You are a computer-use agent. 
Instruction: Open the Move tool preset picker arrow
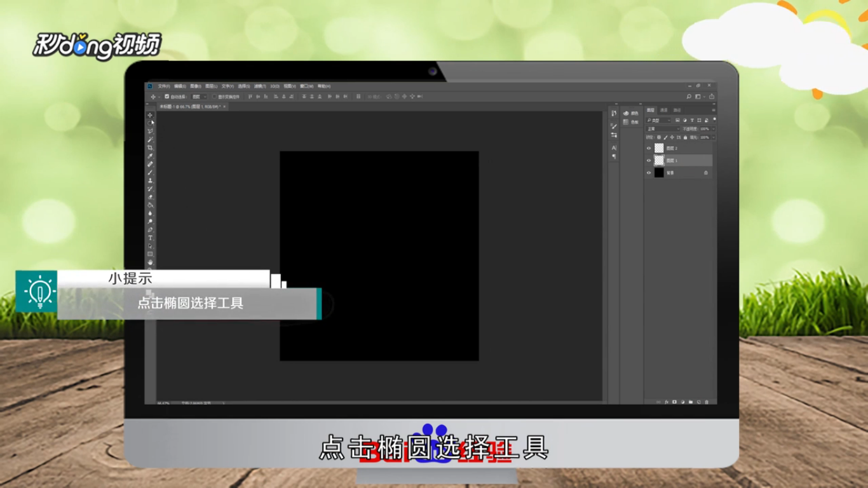[x=159, y=97]
